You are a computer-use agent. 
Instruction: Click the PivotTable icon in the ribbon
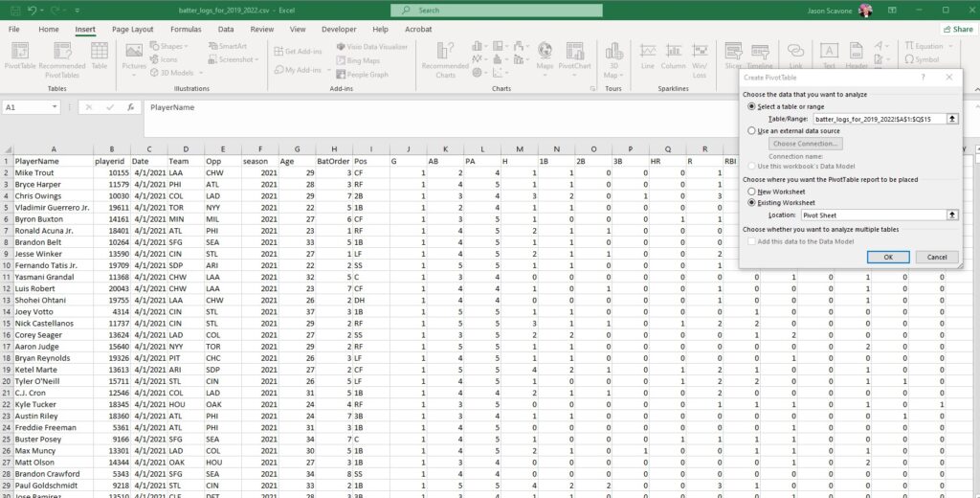pyautogui.click(x=20, y=57)
